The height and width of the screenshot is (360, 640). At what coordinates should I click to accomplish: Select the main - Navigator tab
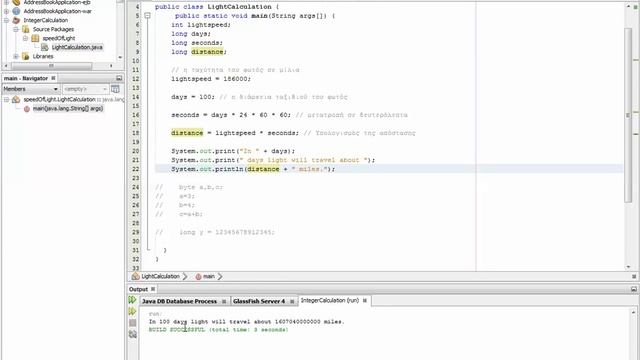pyautogui.click(x=26, y=78)
